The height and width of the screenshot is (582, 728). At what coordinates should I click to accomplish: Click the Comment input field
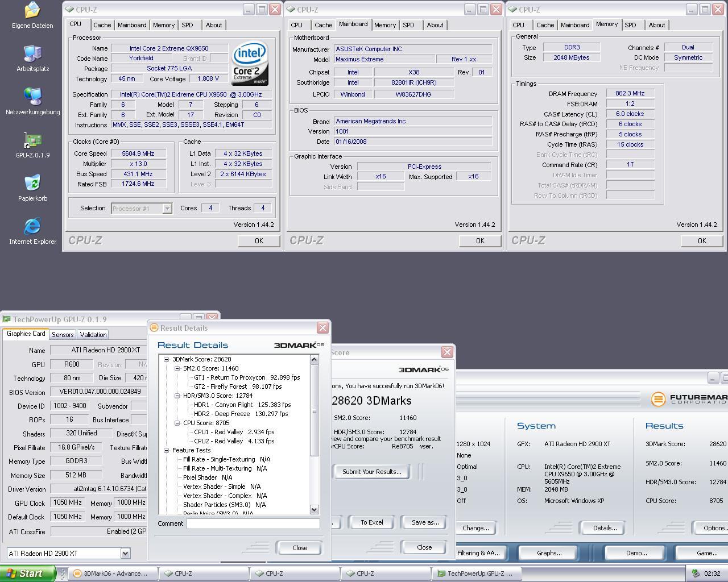pos(253,523)
